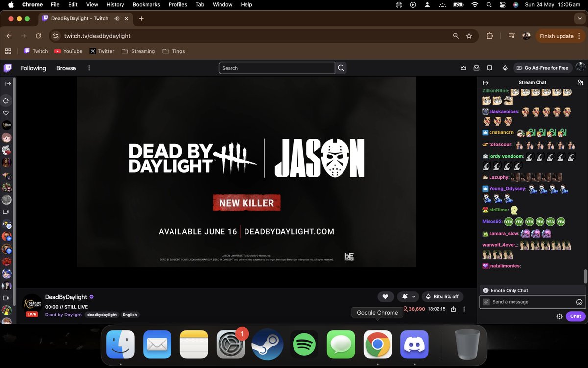The width and height of the screenshot is (588, 368).
Task: Open the Twitch bookmark
Action: point(36,51)
